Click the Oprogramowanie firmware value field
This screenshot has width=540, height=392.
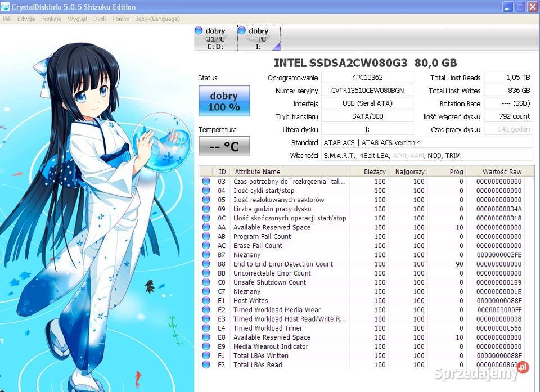click(x=367, y=78)
